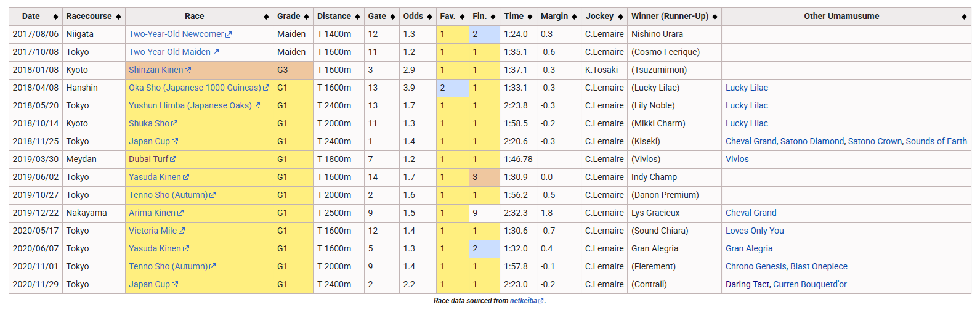Click external-link icon beside Shuka Sho
The height and width of the screenshot is (323, 980).
[174, 124]
